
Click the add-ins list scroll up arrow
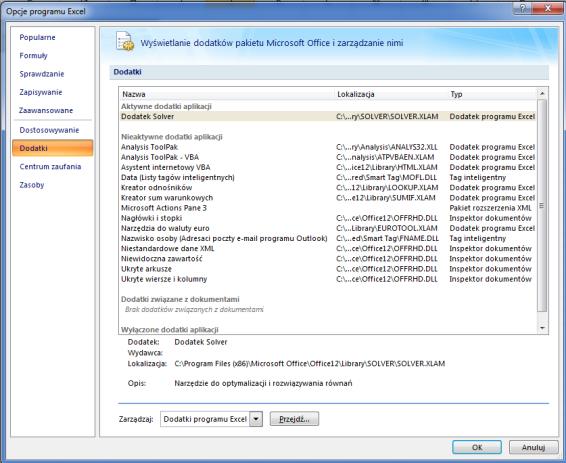point(542,93)
